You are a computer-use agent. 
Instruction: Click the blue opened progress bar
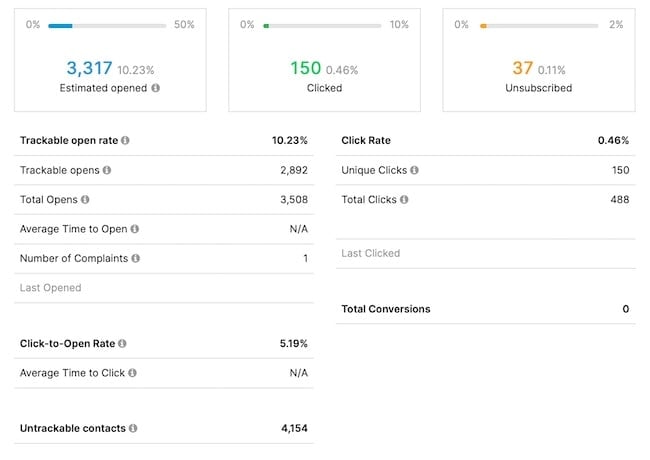tap(60, 25)
